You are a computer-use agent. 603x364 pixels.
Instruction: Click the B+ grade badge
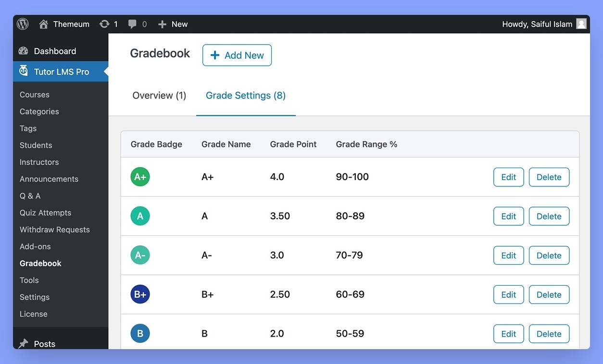tap(140, 294)
